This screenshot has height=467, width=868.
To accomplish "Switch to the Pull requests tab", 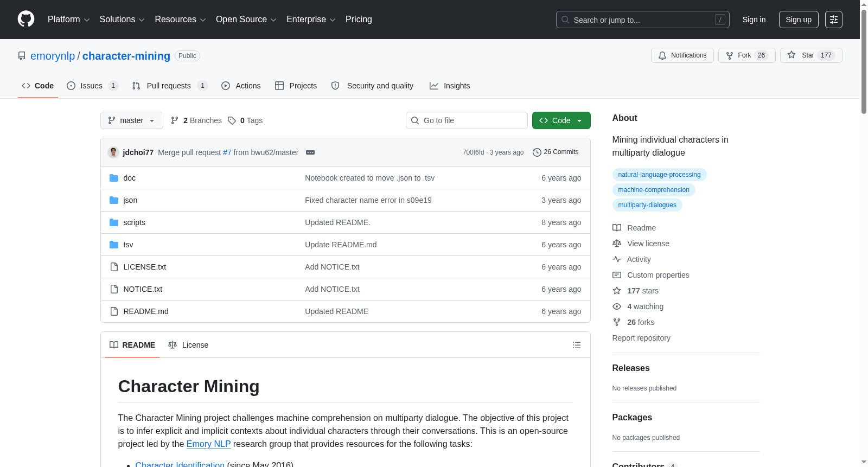I will coord(170,86).
